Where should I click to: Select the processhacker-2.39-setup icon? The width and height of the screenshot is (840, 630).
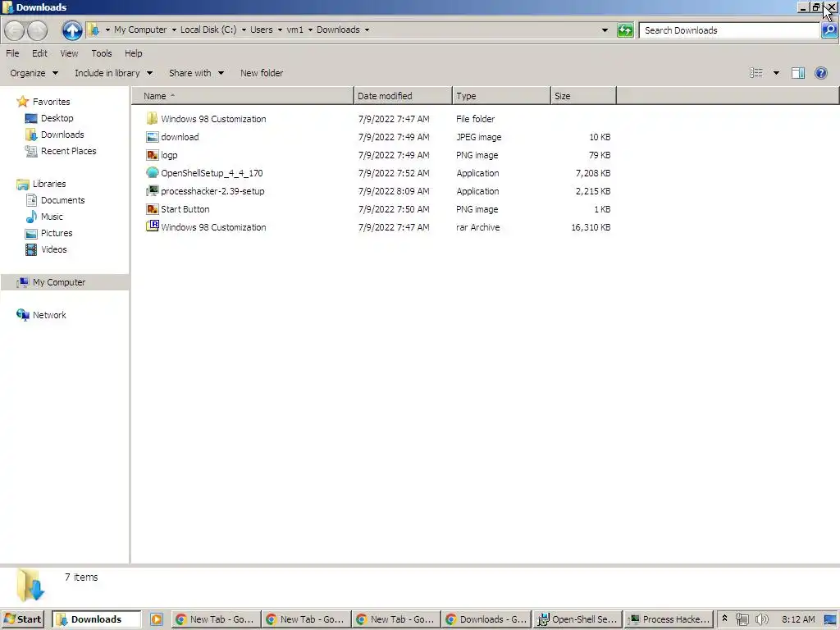pos(152,190)
